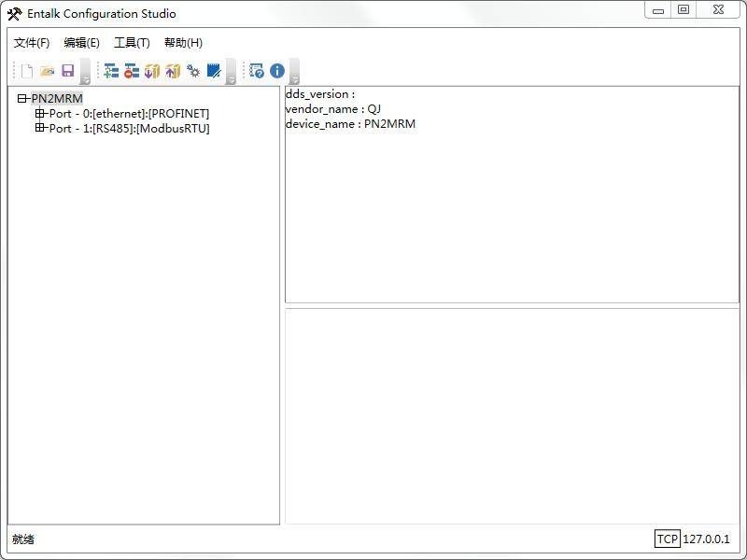Open the help toolbar overflow arrow
This screenshot has height=560, width=747.
point(294,73)
